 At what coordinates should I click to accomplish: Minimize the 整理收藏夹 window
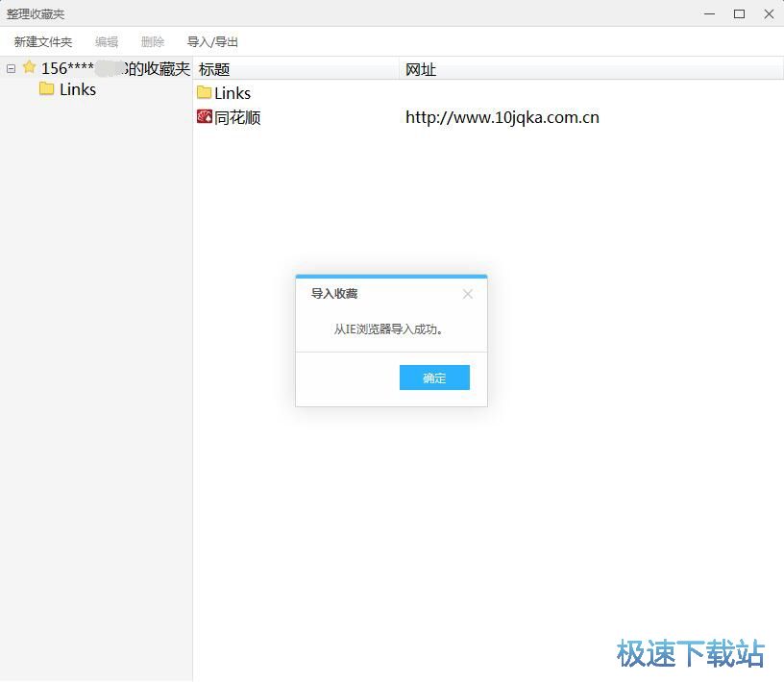(709, 14)
